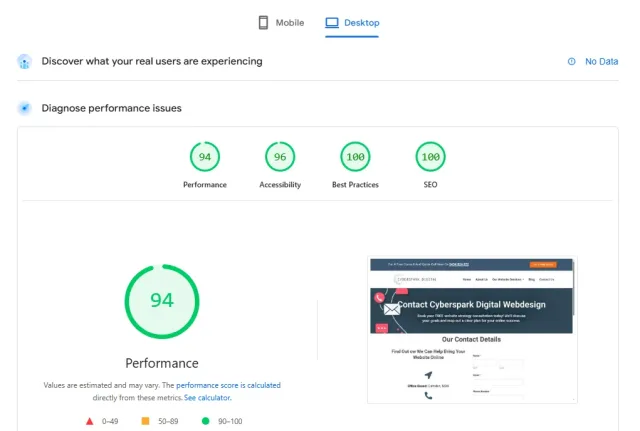Image resolution: width=640 pixels, height=431 pixels.
Task: Click the 90–100 legend text
Action: (x=230, y=421)
